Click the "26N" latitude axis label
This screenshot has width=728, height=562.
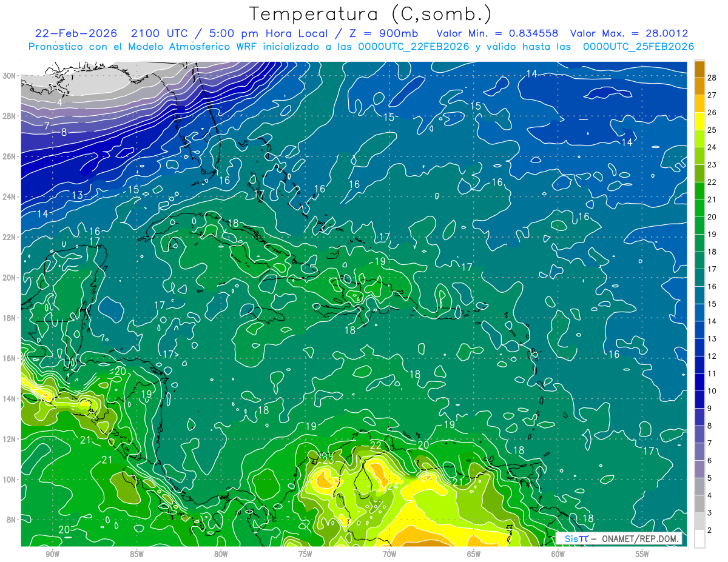coord(9,156)
